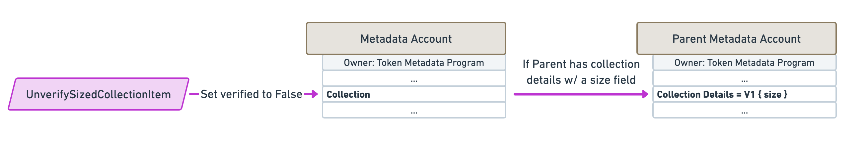Viewport: 868px width, 143px height.
Task: Click the UnverifySizedCollectionItem instruction box
Action: tap(99, 94)
